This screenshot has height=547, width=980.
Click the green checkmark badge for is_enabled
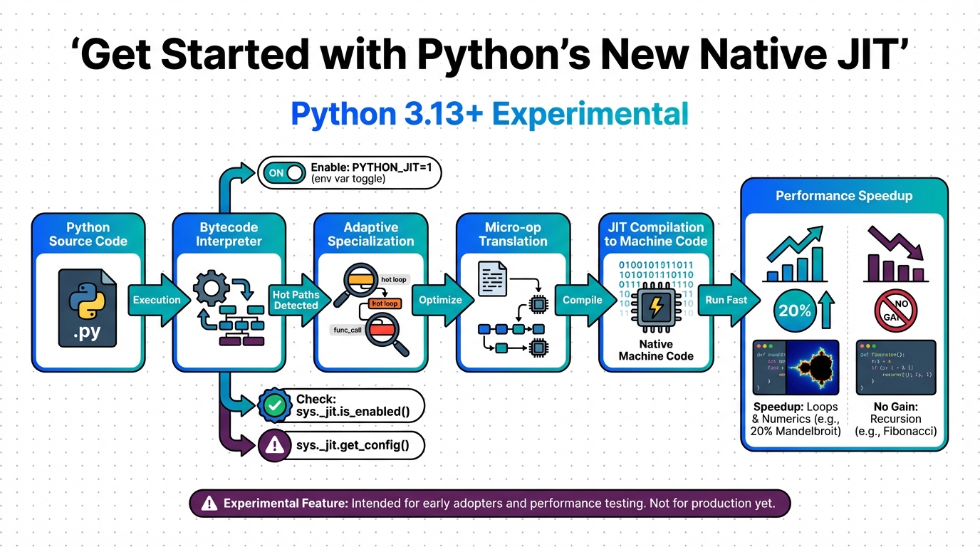pyautogui.click(x=273, y=405)
